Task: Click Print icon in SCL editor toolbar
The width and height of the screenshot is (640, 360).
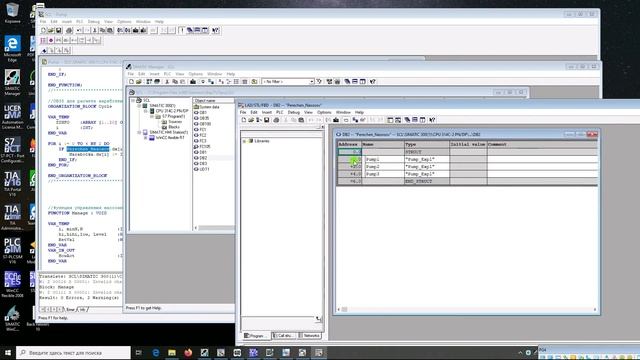Action: pos(69,31)
